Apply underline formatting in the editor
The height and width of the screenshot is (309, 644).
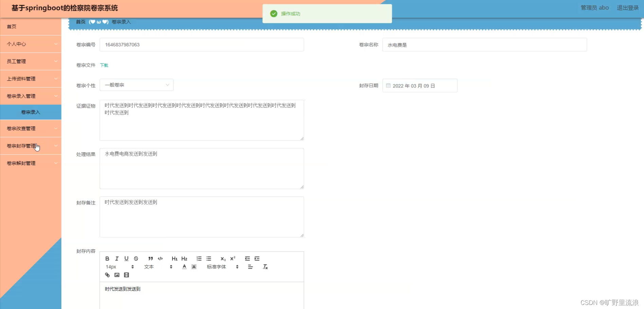click(126, 258)
